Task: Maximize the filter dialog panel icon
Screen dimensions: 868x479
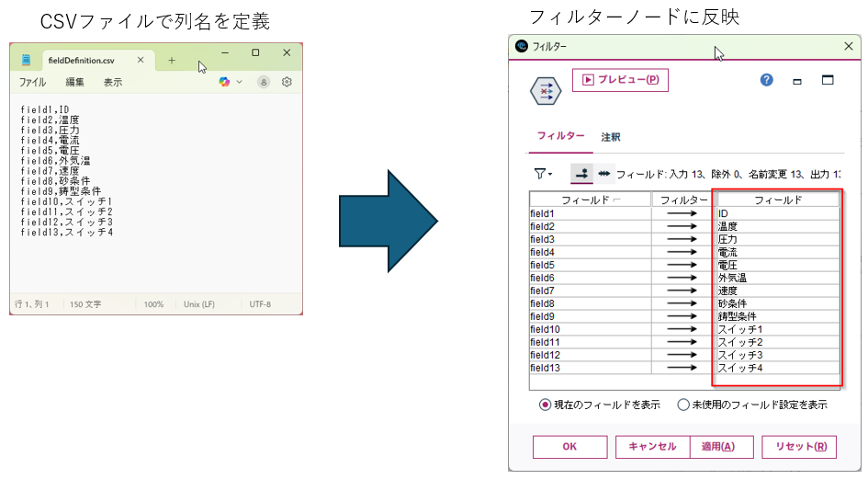Action: point(828,80)
